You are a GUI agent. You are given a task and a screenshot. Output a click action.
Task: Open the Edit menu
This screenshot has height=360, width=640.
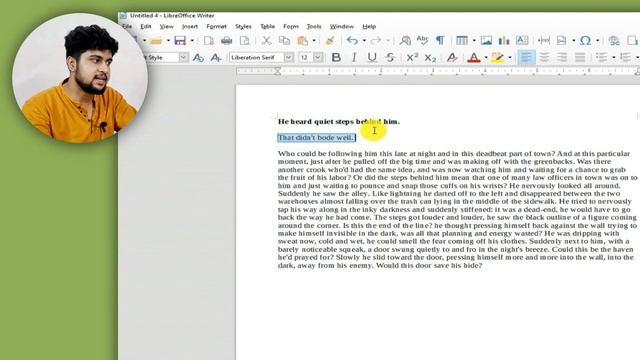click(x=146, y=27)
